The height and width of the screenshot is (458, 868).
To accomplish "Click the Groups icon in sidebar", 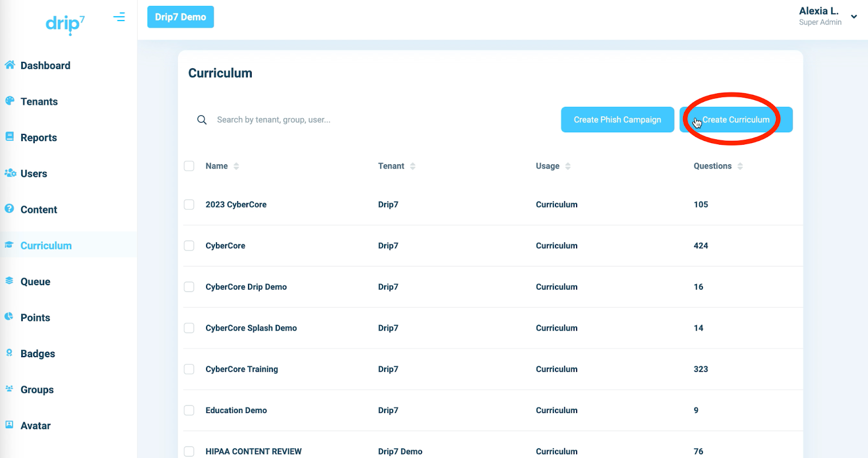I will tap(9, 389).
